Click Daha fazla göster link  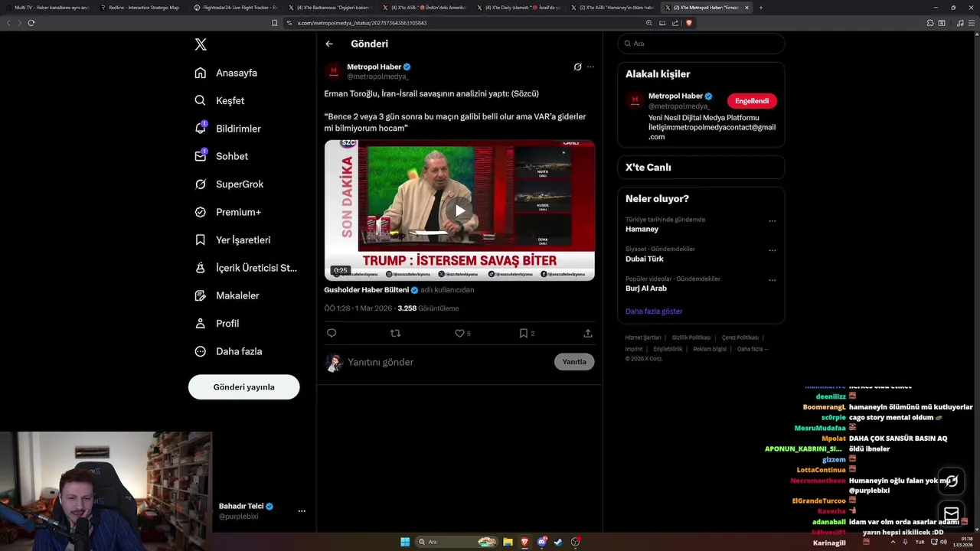tap(654, 311)
